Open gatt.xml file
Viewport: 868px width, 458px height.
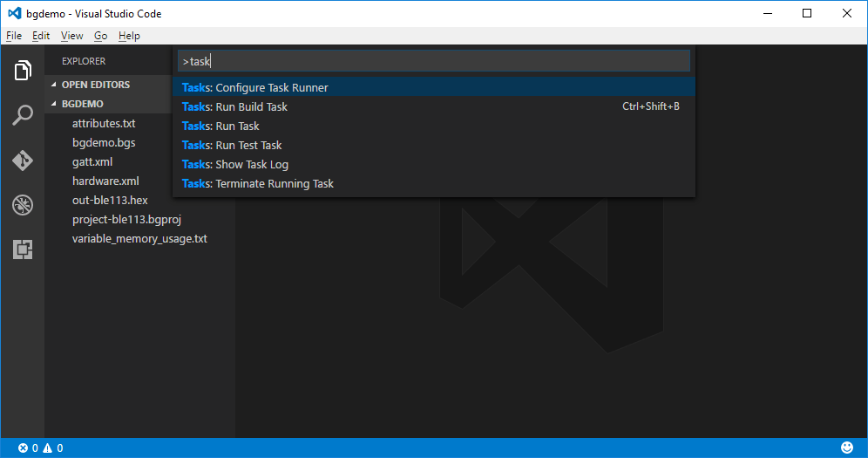coord(92,162)
